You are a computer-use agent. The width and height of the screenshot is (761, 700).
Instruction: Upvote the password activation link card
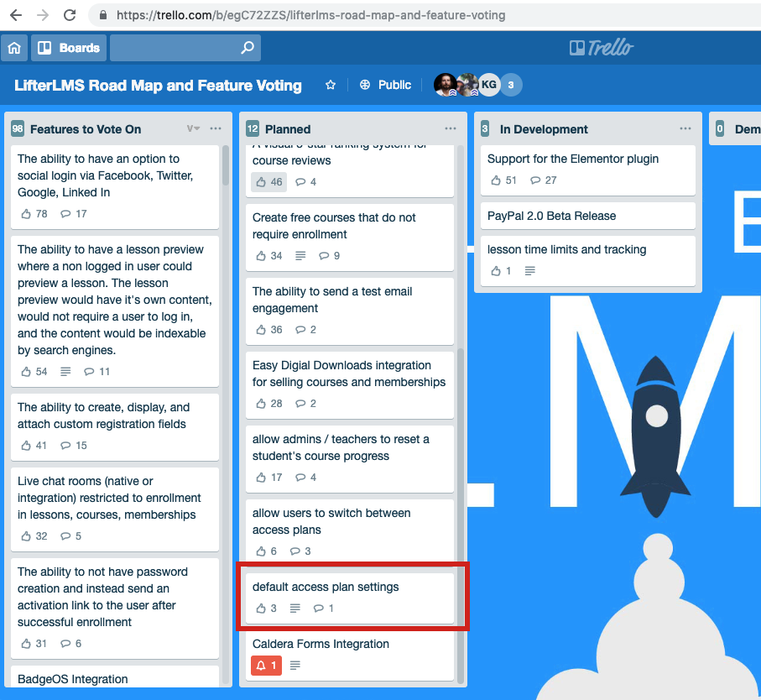[x=34, y=643]
